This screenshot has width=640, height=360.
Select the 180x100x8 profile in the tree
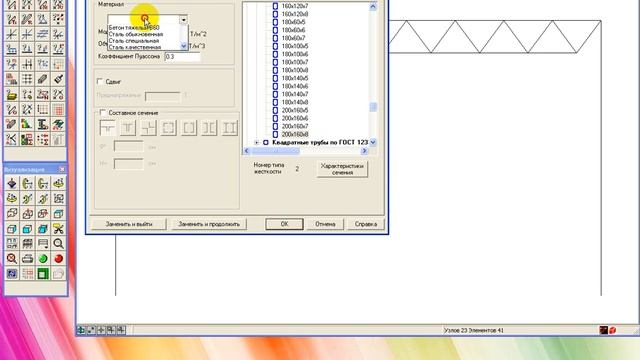[x=295, y=70]
